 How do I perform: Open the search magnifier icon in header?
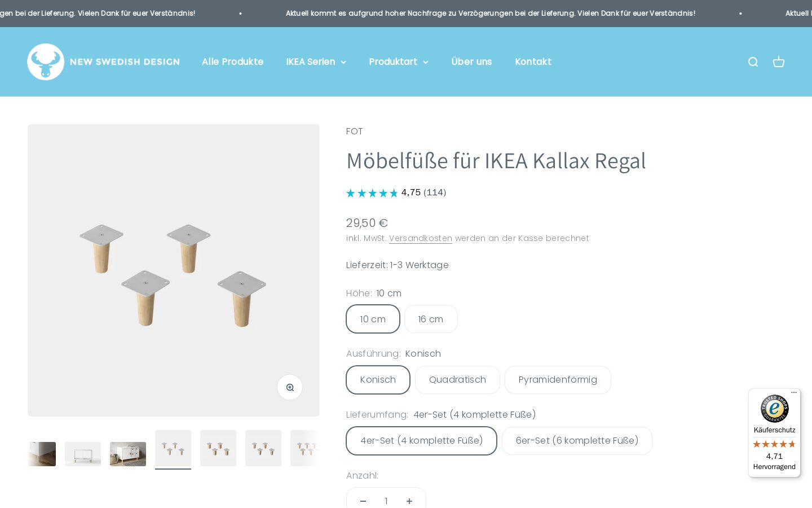tap(753, 62)
